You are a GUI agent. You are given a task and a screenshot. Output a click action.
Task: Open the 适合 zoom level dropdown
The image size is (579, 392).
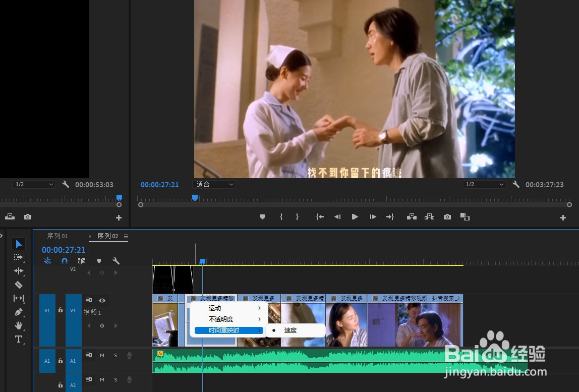pos(214,184)
